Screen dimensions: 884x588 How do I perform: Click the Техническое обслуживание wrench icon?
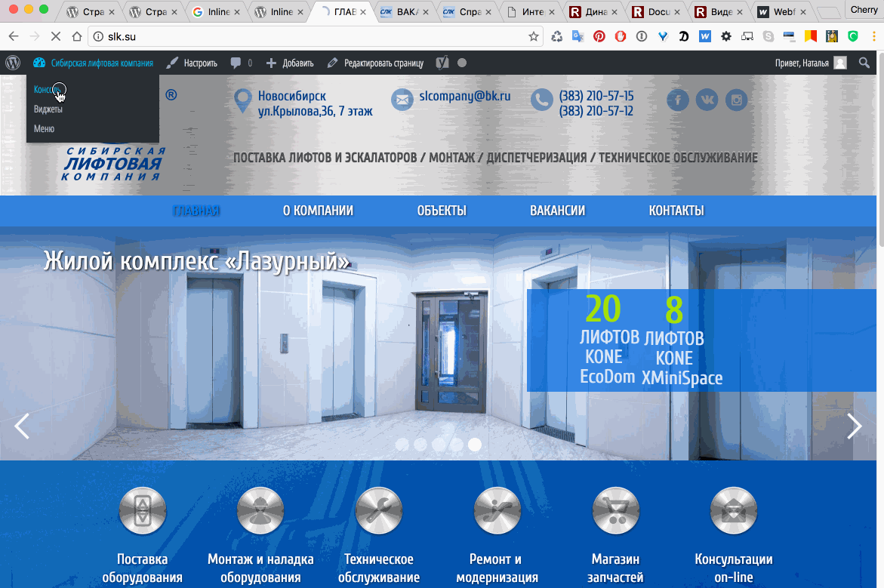point(379,511)
